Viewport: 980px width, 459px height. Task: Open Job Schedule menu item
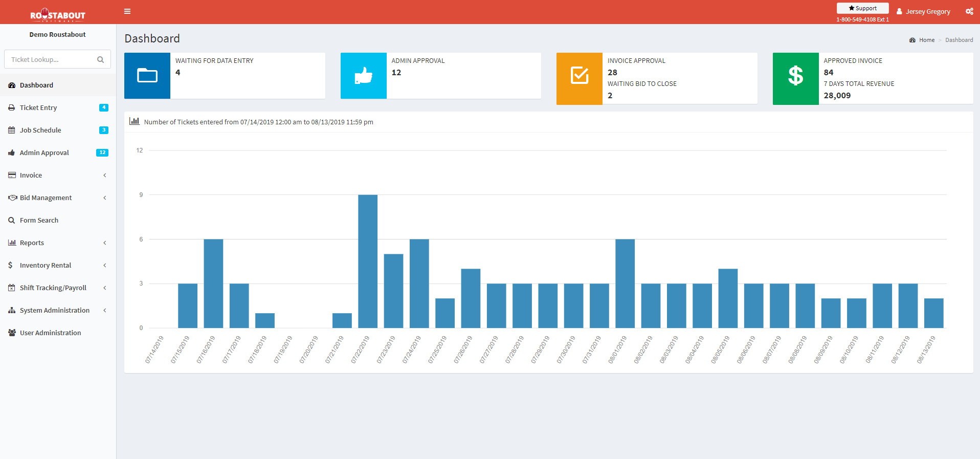(x=58, y=130)
